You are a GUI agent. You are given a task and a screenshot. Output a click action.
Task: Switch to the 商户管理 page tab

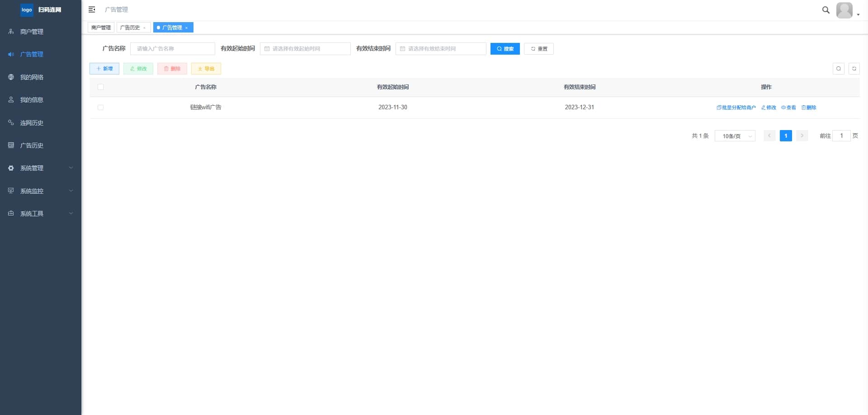101,28
